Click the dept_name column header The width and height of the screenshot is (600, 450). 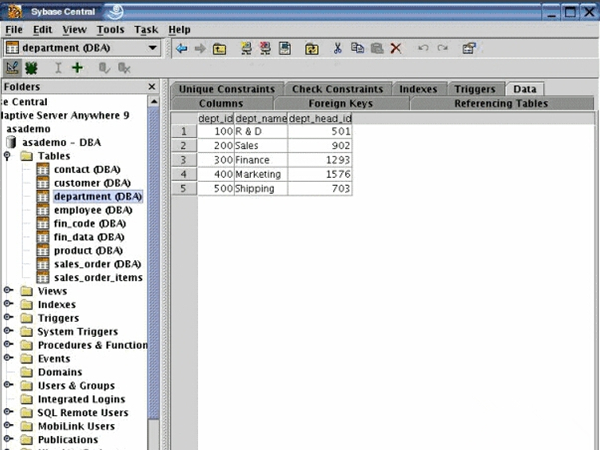[260, 119]
